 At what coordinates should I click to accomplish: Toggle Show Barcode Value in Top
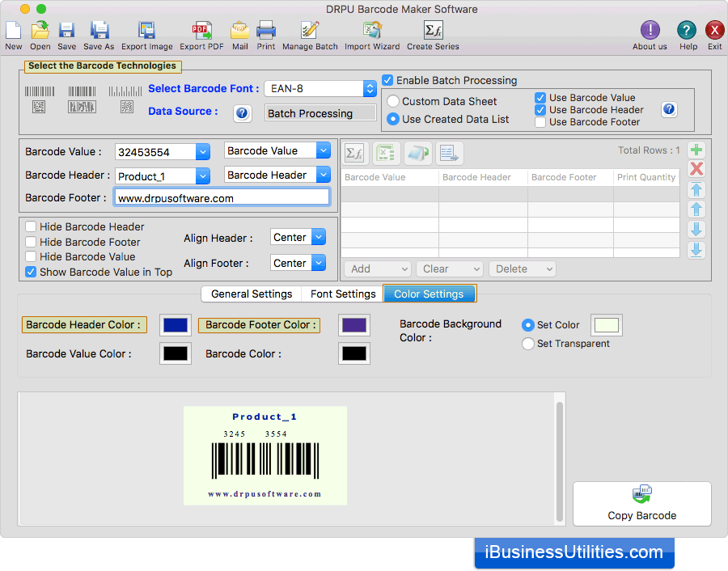point(31,272)
